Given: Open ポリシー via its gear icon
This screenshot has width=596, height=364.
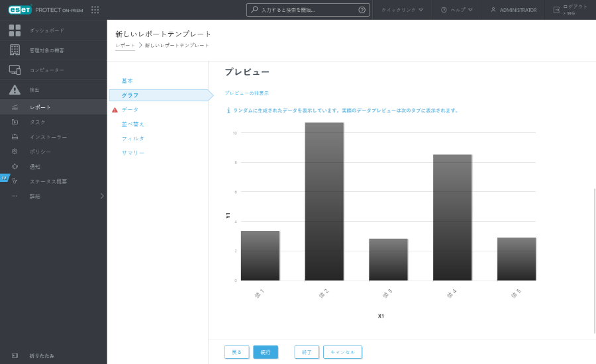Looking at the screenshot, I should tap(15, 152).
